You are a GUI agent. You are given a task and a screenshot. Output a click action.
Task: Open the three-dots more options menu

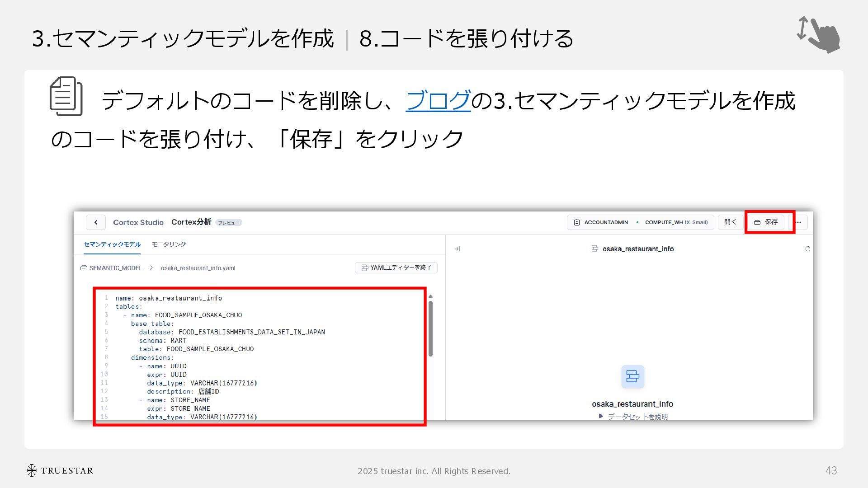click(x=798, y=222)
